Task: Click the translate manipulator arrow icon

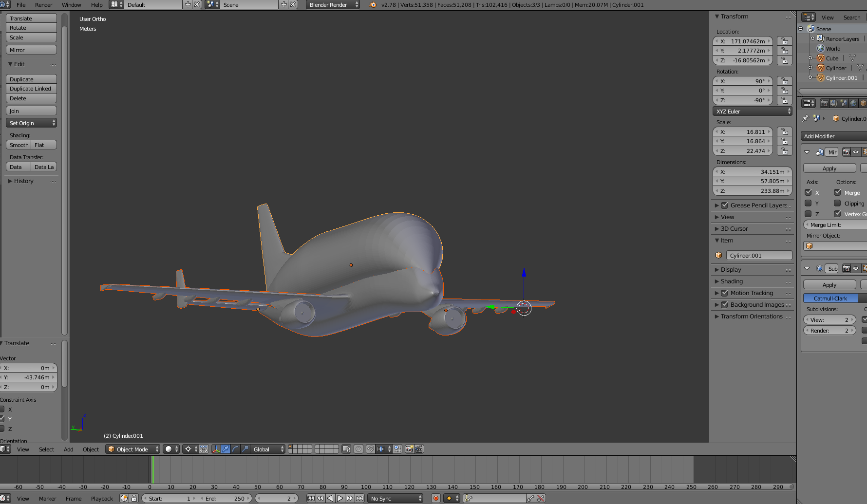Action: (226, 449)
